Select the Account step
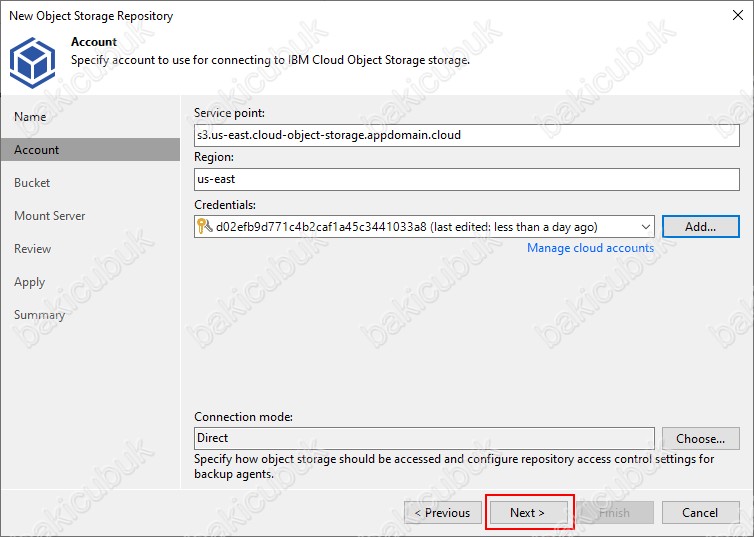 coord(90,150)
